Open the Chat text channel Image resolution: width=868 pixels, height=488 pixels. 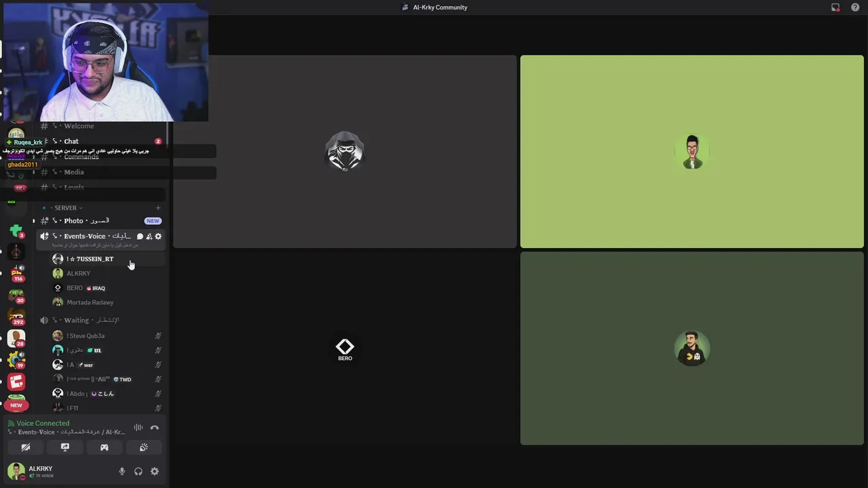(101, 142)
